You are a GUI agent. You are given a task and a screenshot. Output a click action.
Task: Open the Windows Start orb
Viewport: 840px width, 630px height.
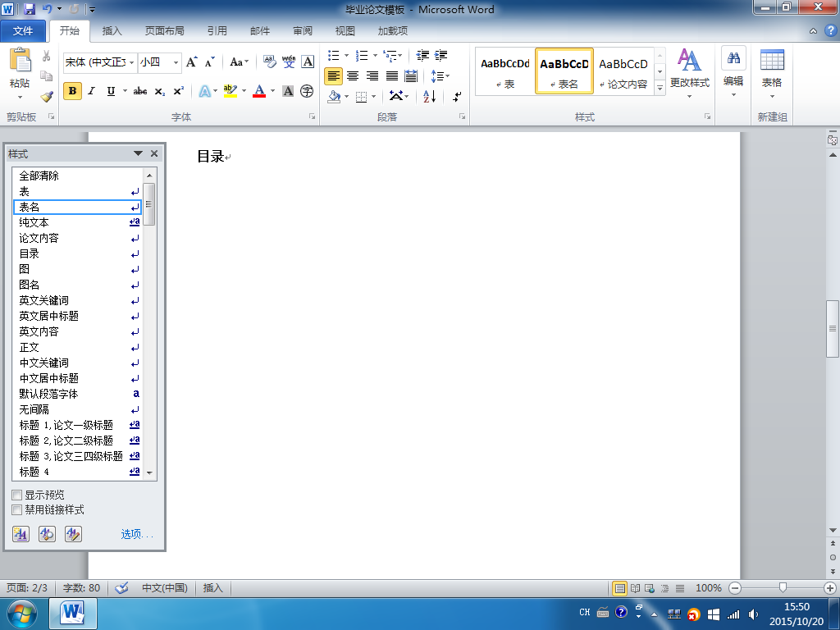pyautogui.click(x=22, y=614)
